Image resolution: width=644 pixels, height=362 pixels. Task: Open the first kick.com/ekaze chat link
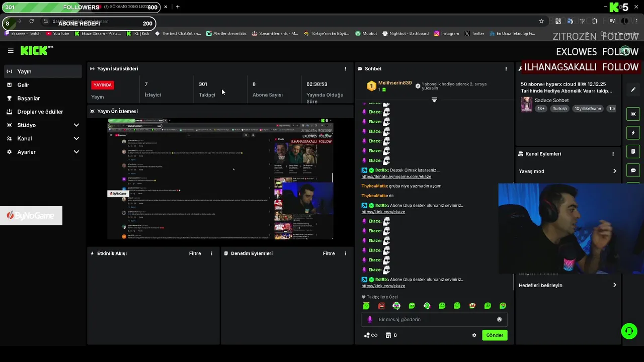point(383,212)
